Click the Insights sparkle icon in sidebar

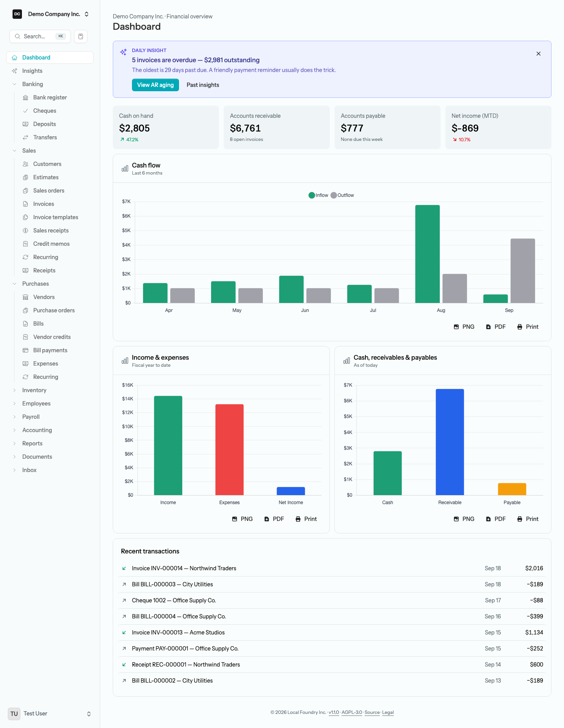click(x=14, y=71)
